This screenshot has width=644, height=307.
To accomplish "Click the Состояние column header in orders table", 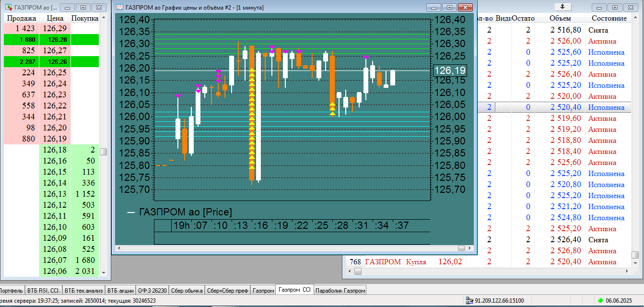I will tap(609, 18).
